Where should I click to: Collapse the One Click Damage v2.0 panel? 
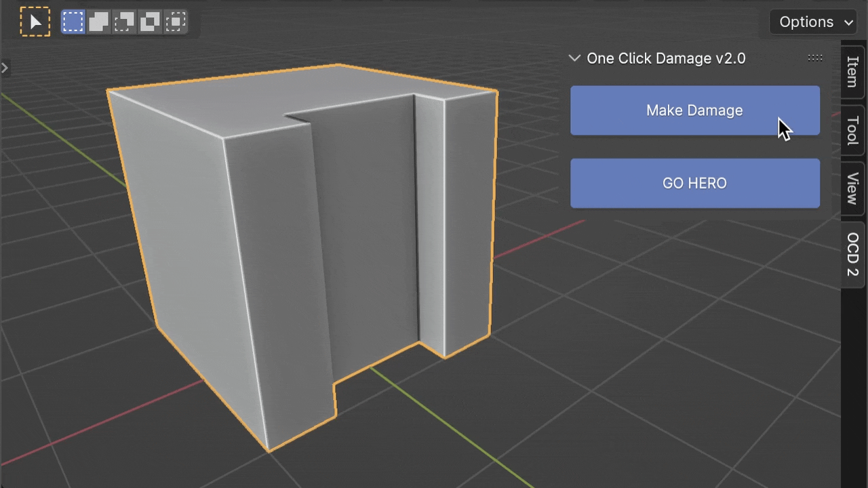pos(574,58)
